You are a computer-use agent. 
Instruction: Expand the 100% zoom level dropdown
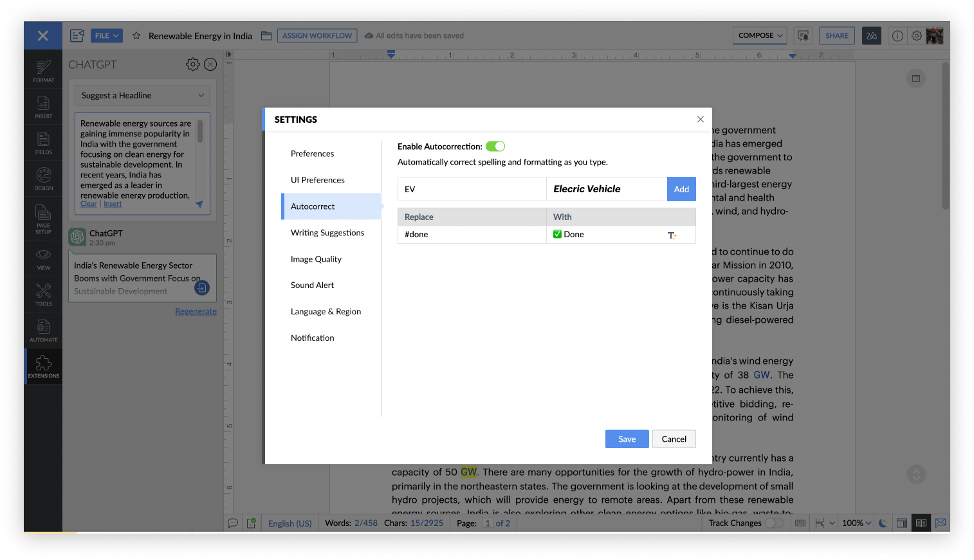856,523
